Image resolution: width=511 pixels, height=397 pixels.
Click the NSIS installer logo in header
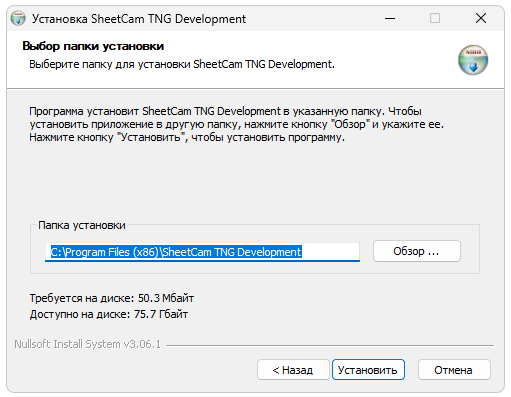[473, 60]
